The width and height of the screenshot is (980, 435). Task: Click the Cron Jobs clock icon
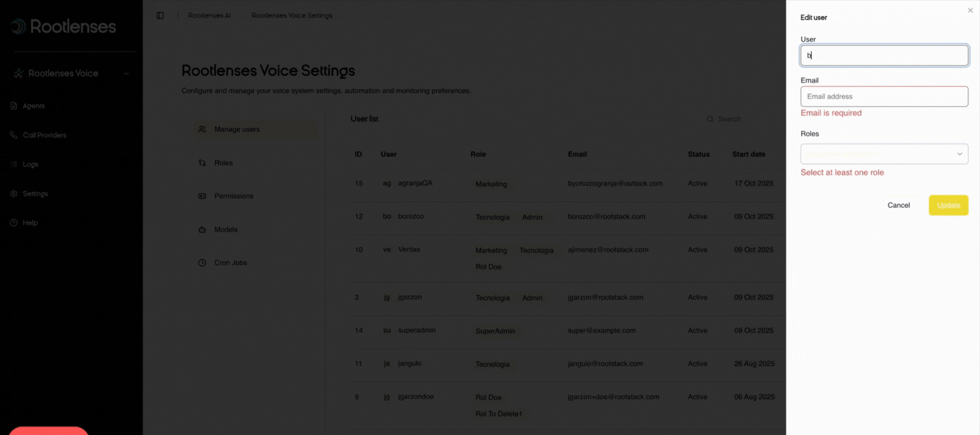[x=202, y=263]
